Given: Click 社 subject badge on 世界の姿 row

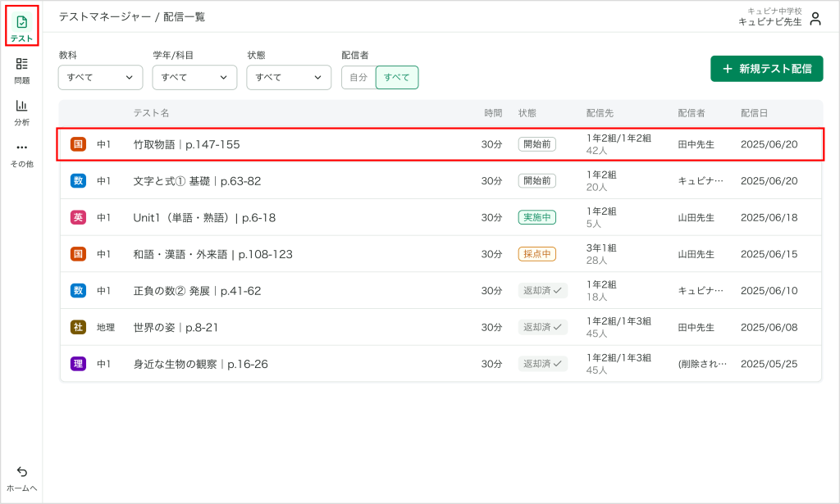Looking at the screenshot, I should (x=78, y=327).
